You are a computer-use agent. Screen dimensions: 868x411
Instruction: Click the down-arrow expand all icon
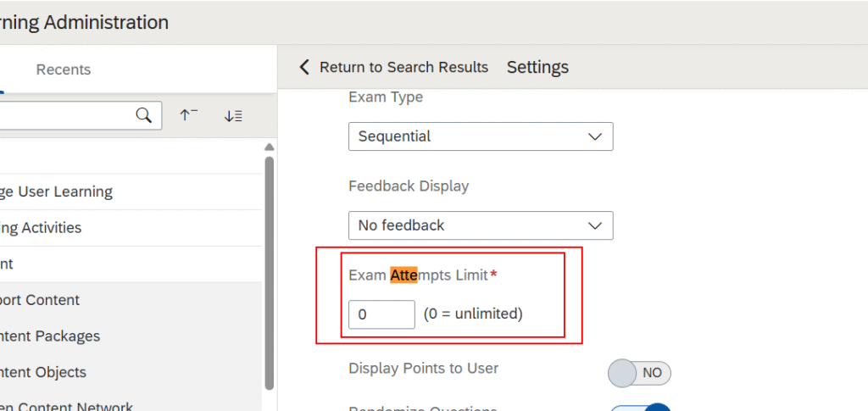pyautogui.click(x=233, y=115)
